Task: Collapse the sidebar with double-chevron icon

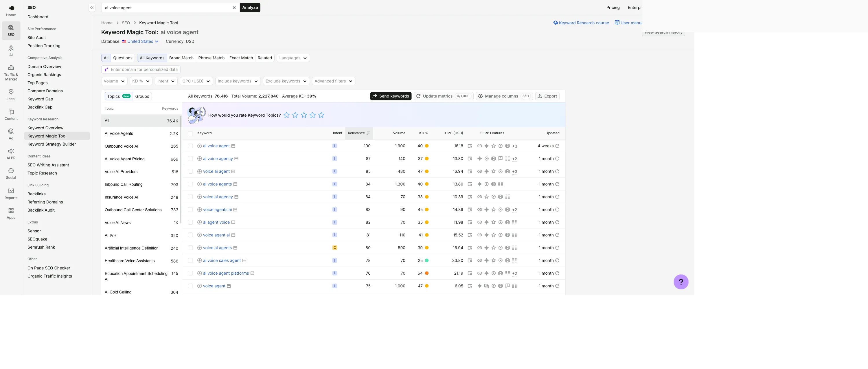Action: [x=92, y=8]
